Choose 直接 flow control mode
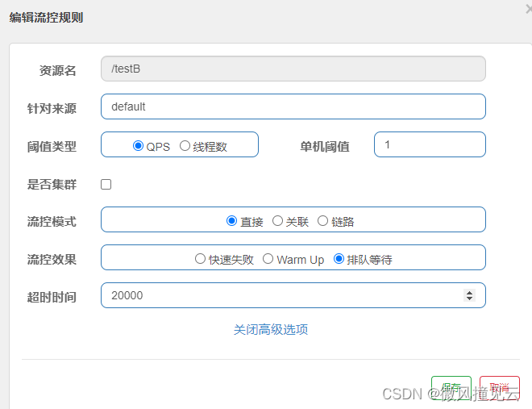 (231, 221)
